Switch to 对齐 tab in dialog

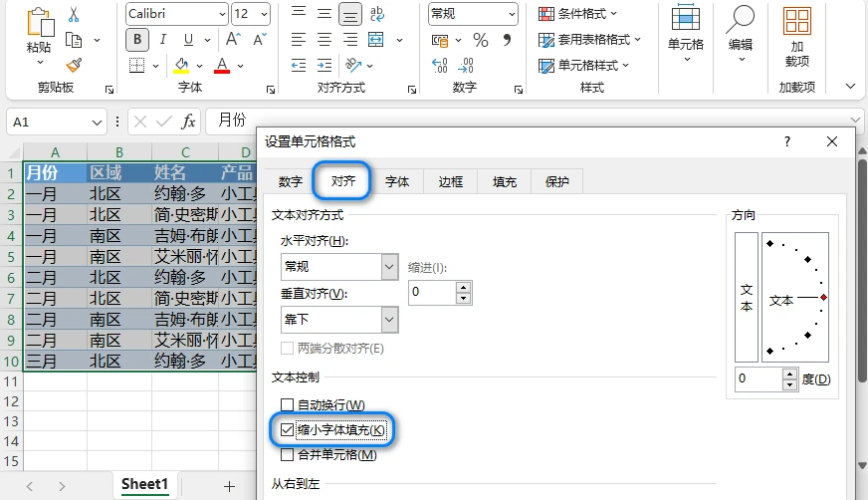[343, 181]
